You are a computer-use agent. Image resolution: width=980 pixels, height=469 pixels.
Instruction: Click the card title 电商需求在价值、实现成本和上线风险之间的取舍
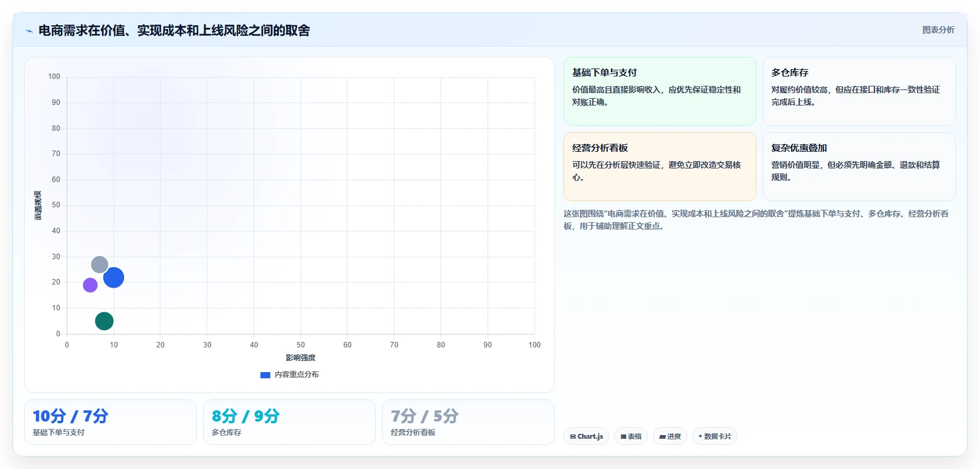click(x=174, y=30)
